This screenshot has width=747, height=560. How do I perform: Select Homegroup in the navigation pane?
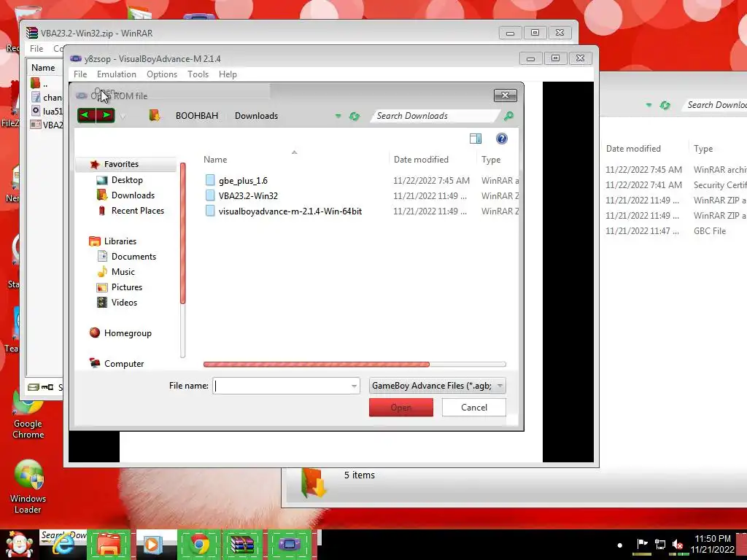[x=128, y=332]
